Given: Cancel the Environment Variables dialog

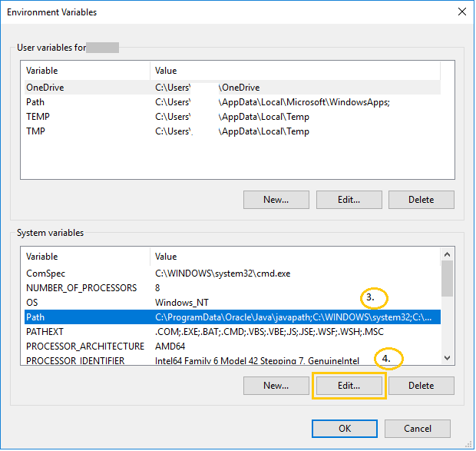Looking at the screenshot, I should (417, 429).
